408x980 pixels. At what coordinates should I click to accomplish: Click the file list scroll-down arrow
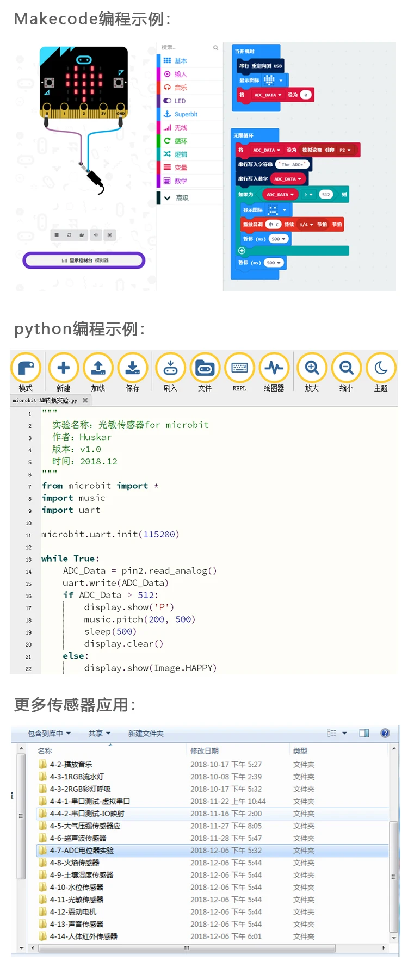(394, 939)
